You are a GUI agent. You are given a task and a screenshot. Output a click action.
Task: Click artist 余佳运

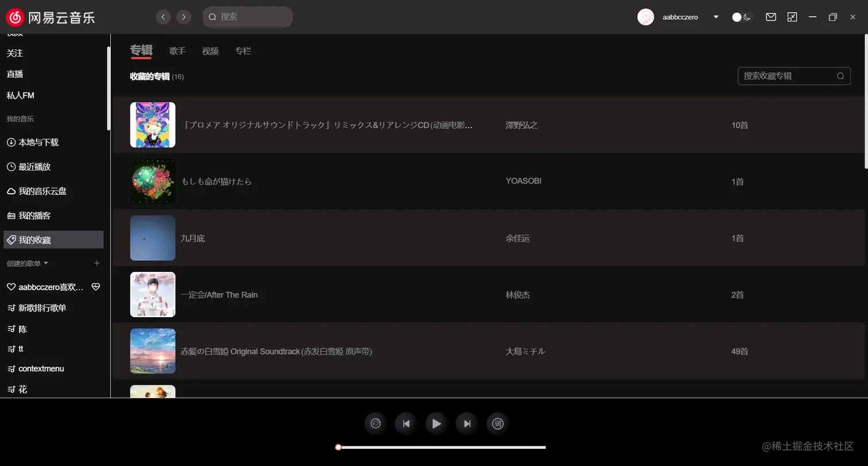[518, 238]
